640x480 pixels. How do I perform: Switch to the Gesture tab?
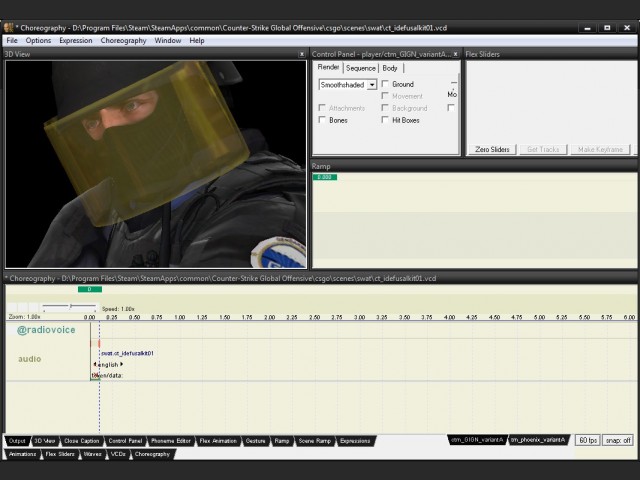point(256,441)
